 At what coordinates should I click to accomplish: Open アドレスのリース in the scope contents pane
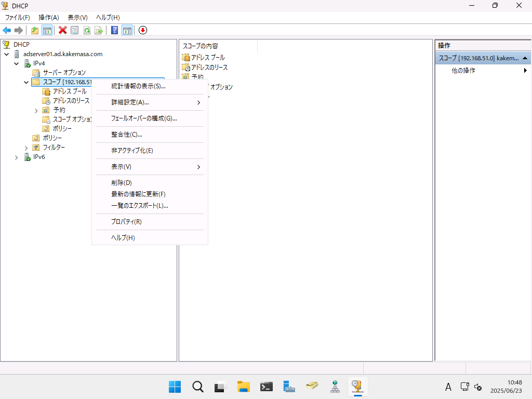209,67
